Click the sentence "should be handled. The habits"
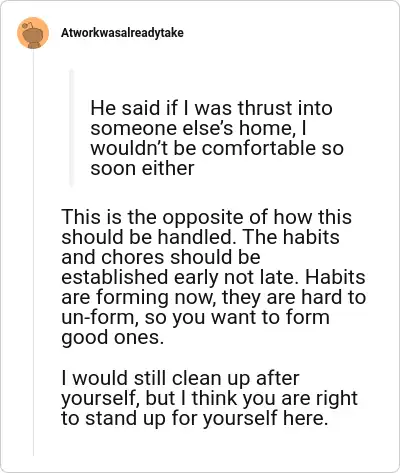This screenshot has width=400, height=473. pyautogui.click(x=200, y=237)
